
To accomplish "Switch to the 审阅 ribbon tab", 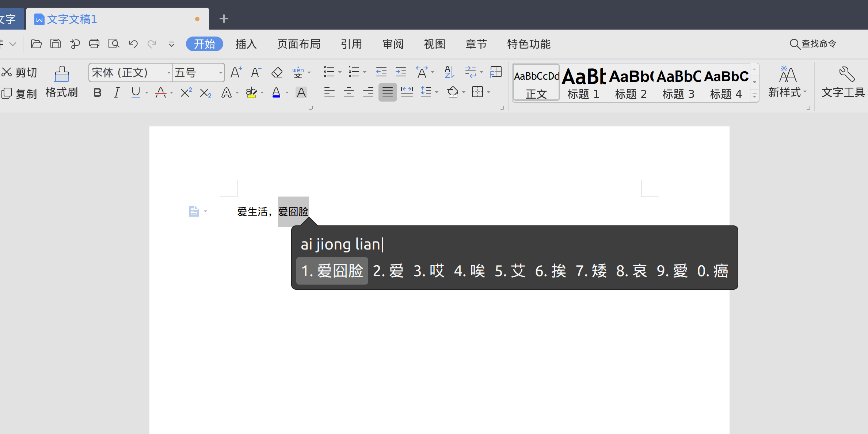I will click(393, 44).
